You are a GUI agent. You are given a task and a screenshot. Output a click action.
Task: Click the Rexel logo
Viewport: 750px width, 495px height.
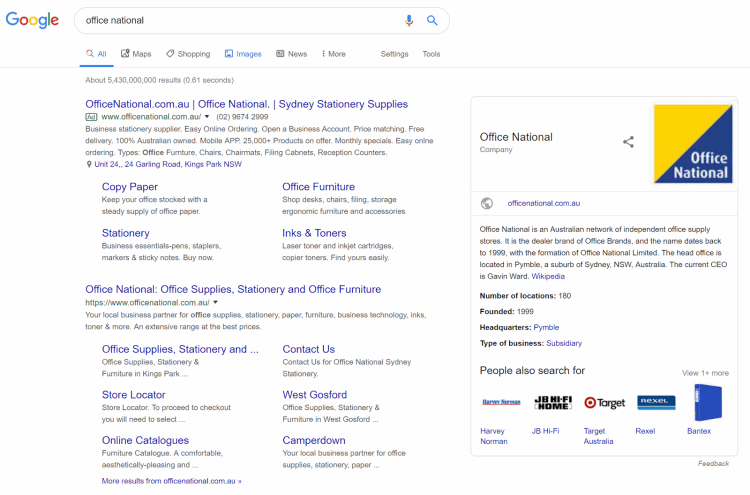coord(656,403)
